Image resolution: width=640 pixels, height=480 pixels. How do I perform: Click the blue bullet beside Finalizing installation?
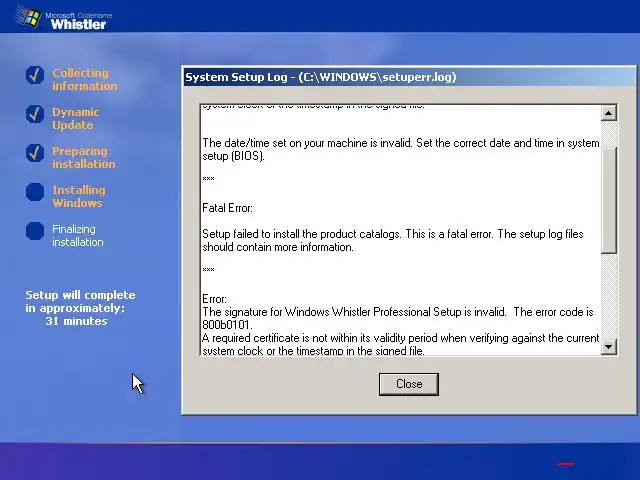click(x=35, y=231)
